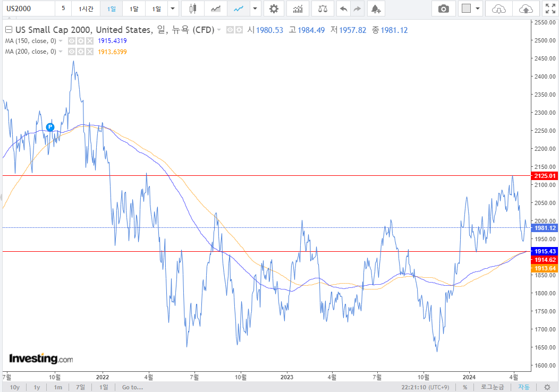Image resolution: width=559 pixels, height=392 pixels.
Task: Open the Go to... date button
Action: pos(132,387)
